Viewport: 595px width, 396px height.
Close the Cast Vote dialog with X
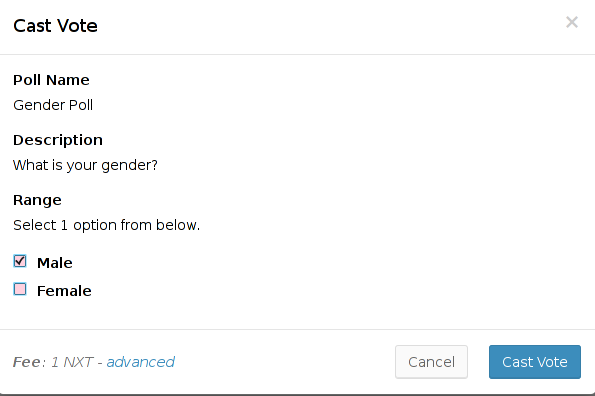tap(571, 22)
